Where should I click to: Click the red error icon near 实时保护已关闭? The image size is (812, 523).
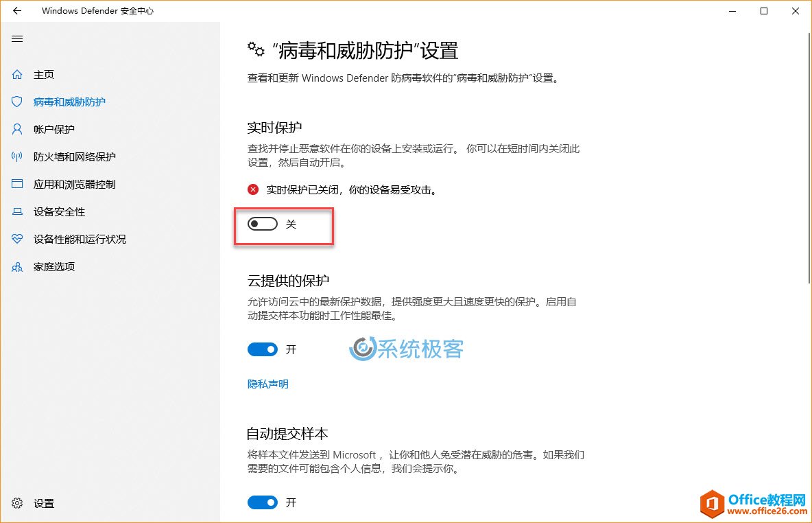[252, 189]
